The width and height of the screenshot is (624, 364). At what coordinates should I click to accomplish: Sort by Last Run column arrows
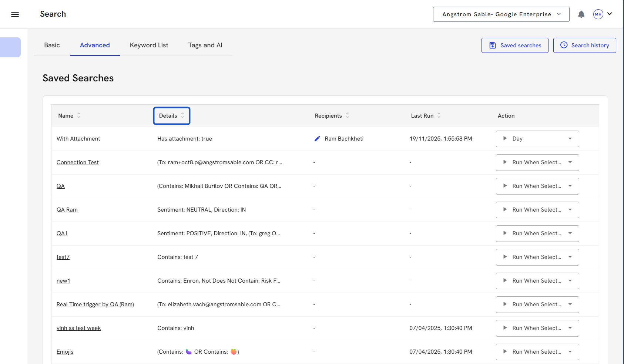pos(439,116)
